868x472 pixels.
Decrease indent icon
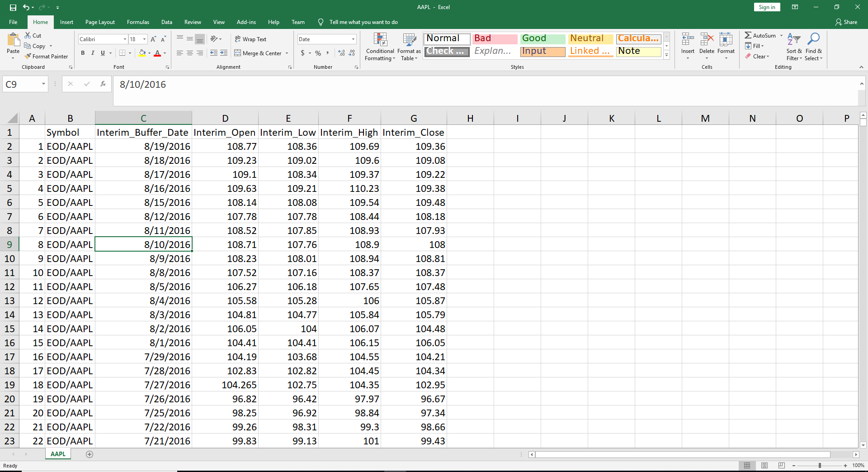(214, 53)
